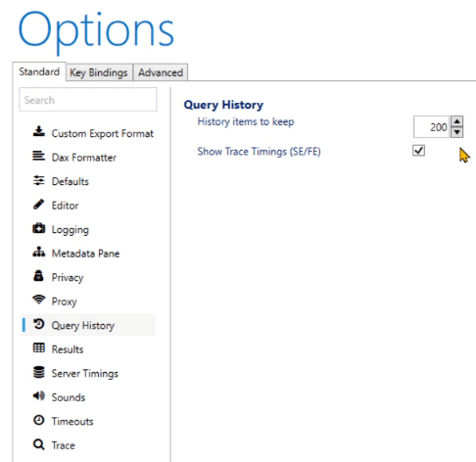Click the Custom Export Format download icon

pyautogui.click(x=39, y=131)
